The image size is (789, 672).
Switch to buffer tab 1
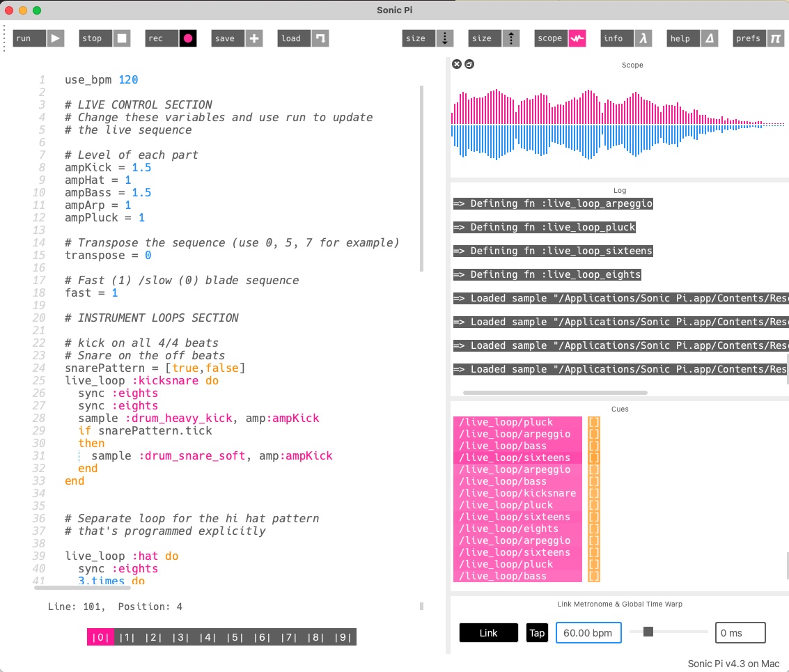point(127,637)
